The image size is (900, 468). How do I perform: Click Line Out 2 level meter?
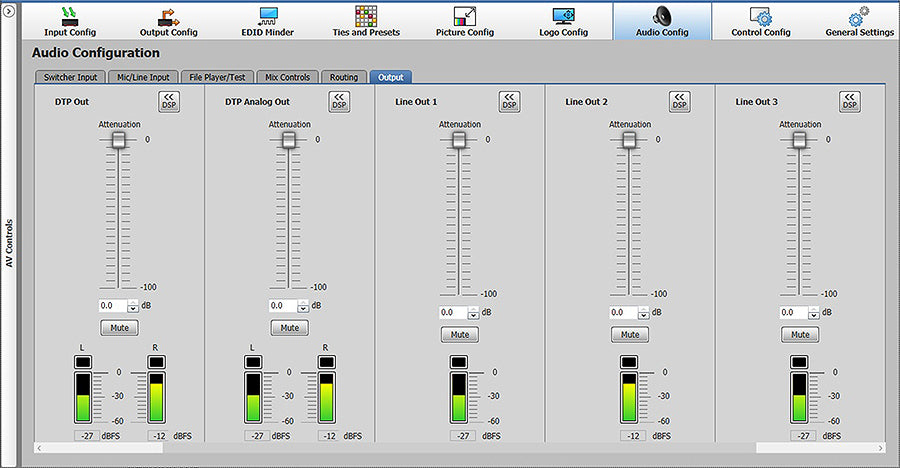pos(629,397)
